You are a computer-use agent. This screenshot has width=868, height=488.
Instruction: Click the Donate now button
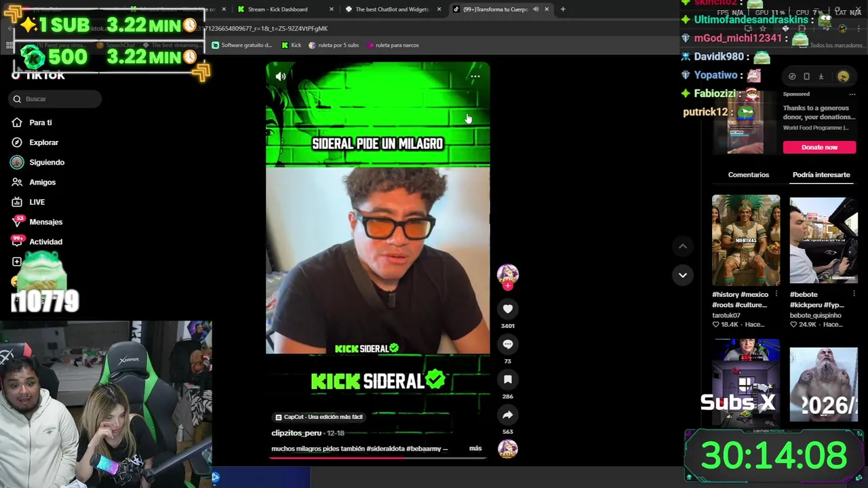[x=819, y=147]
